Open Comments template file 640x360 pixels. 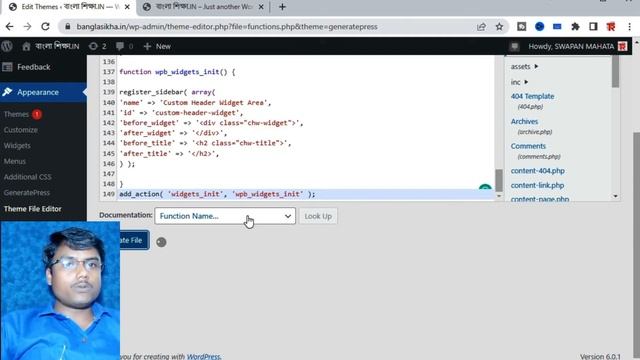pos(528,146)
